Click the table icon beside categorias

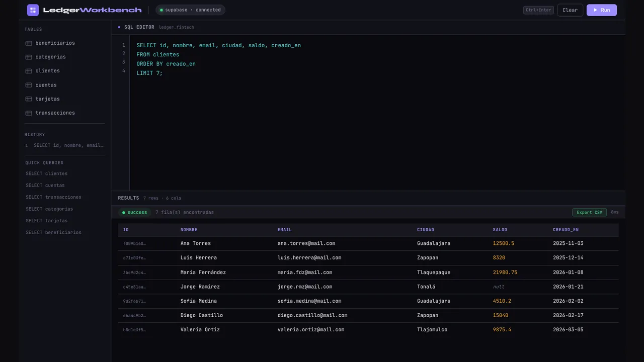29,57
